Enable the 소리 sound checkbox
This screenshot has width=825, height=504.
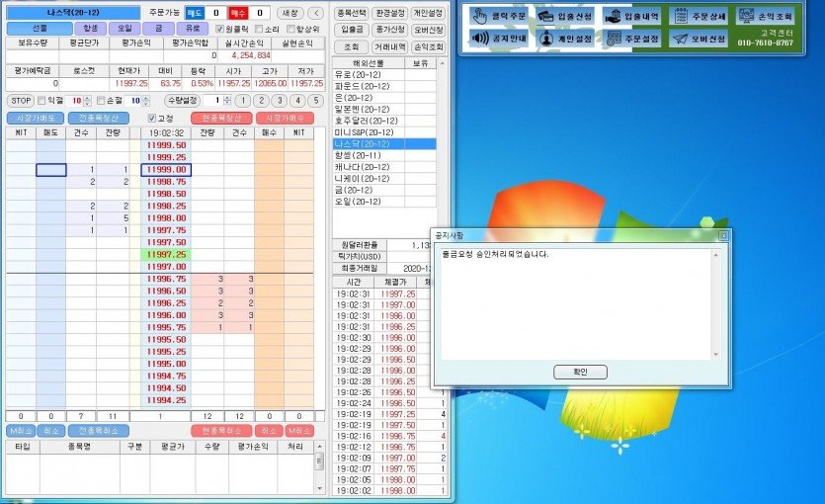(x=260, y=29)
